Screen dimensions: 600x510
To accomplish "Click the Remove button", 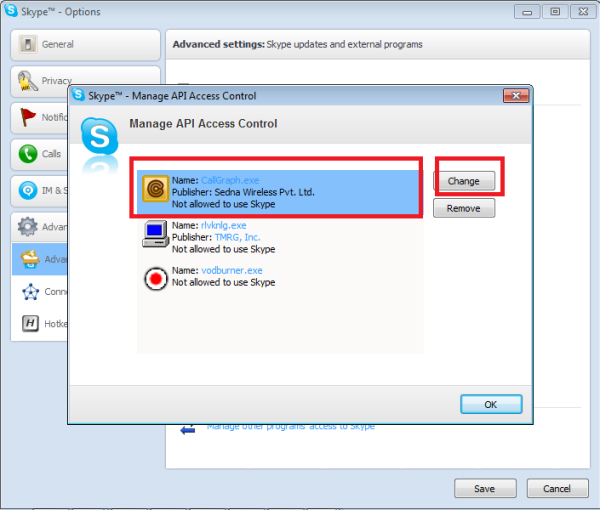I will (x=464, y=208).
